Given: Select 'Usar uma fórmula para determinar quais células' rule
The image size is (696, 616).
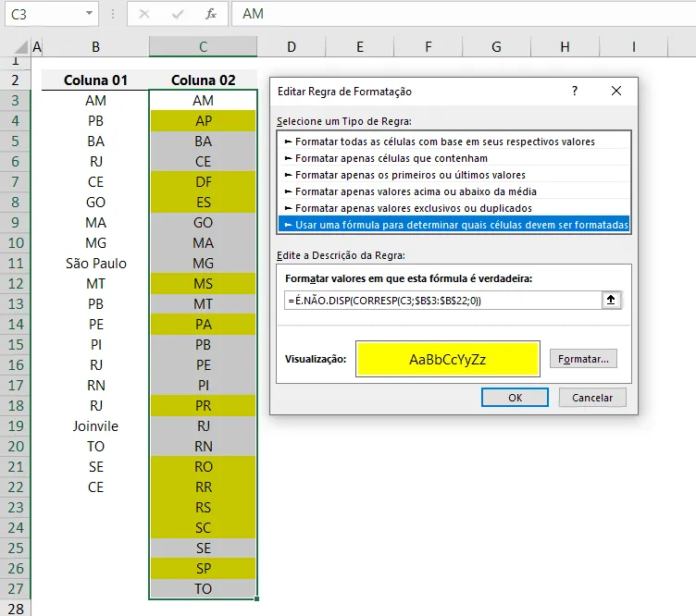Looking at the screenshot, I should pyautogui.click(x=454, y=225).
